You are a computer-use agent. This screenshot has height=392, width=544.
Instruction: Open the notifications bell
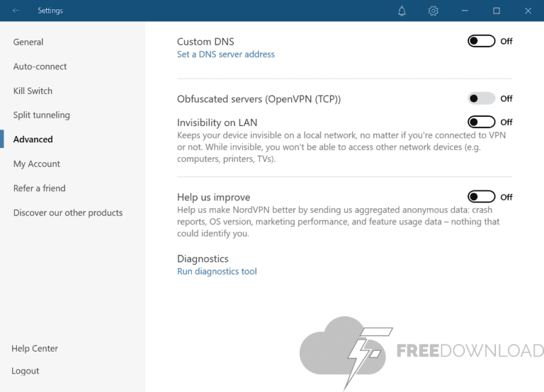point(402,11)
